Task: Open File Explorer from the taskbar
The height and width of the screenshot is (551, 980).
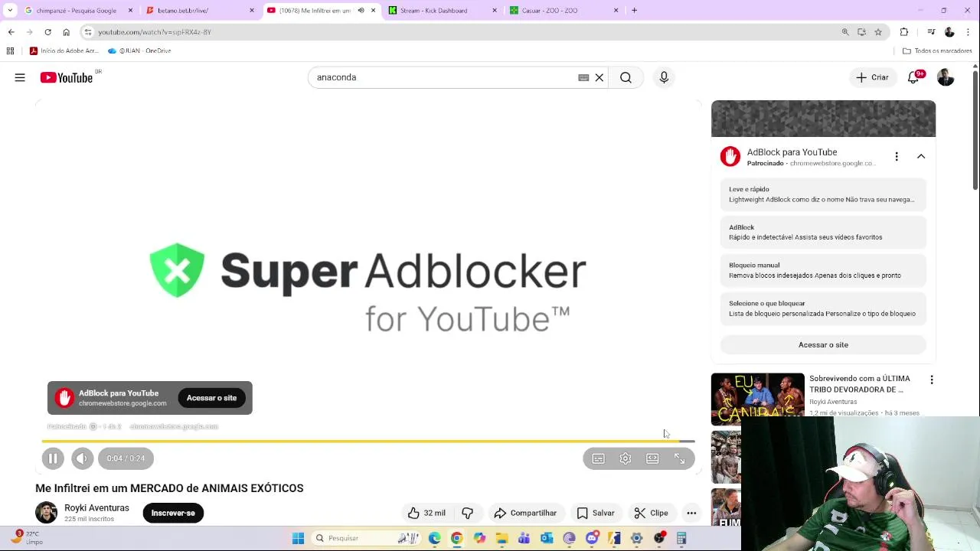Action: (x=501, y=538)
